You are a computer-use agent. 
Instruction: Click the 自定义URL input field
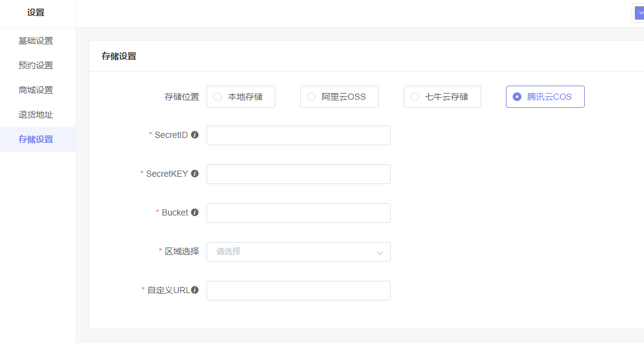(x=298, y=291)
